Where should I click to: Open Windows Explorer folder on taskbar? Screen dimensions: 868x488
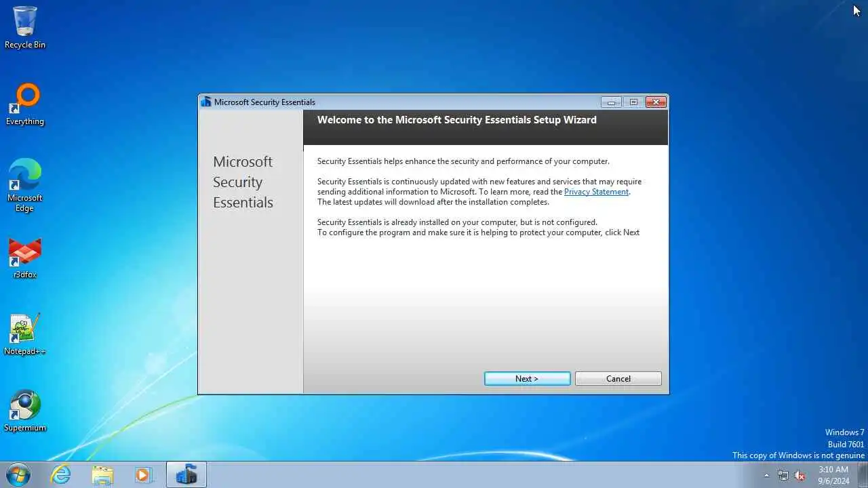pos(102,475)
